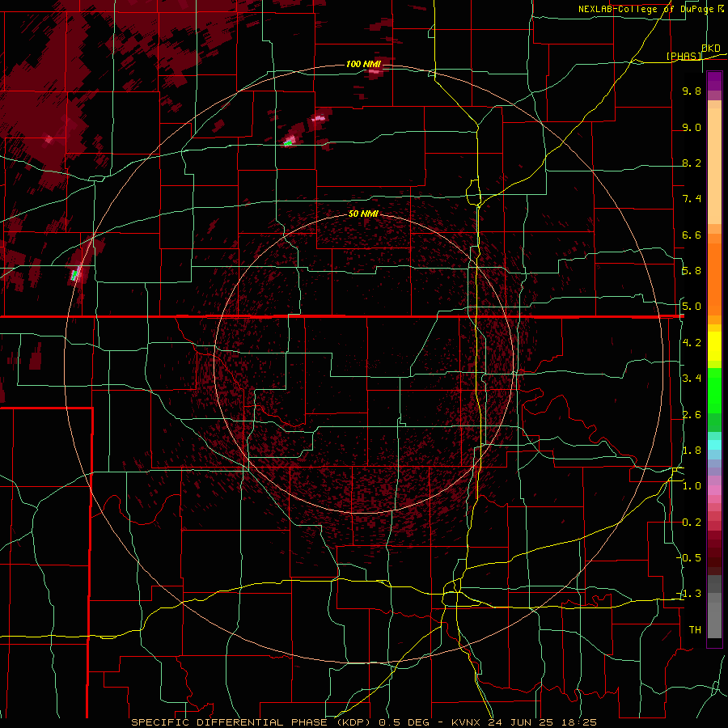The width and height of the screenshot is (728, 728).
Task: Click the 8.2 value on the color scale
Action: point(692,163)
